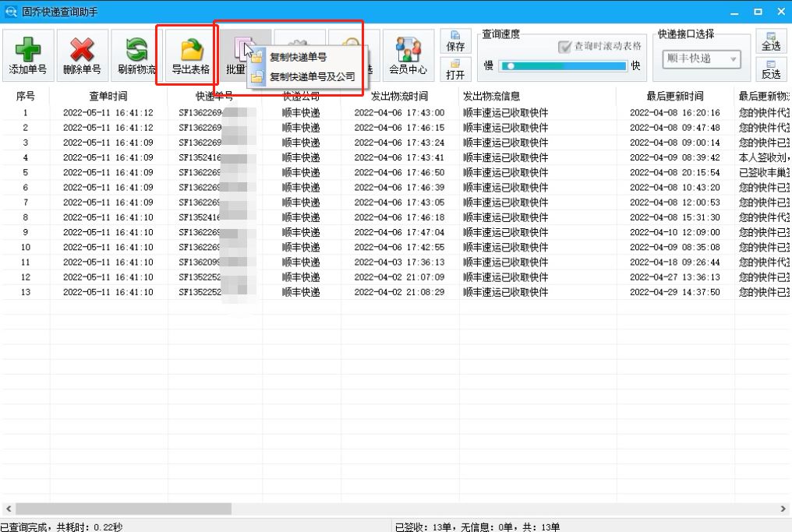Click the 保存 save icon
Screen dimensions: 792x532
click(x=455, y=41)
